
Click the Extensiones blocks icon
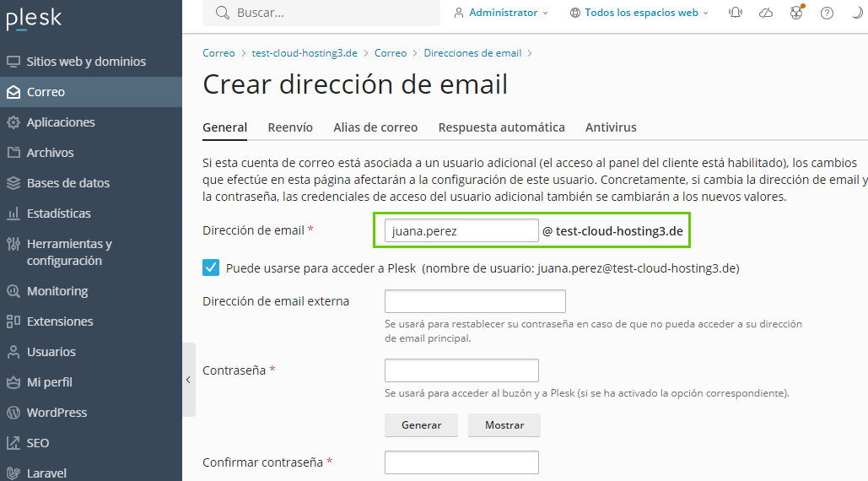[x=13, y=321]
